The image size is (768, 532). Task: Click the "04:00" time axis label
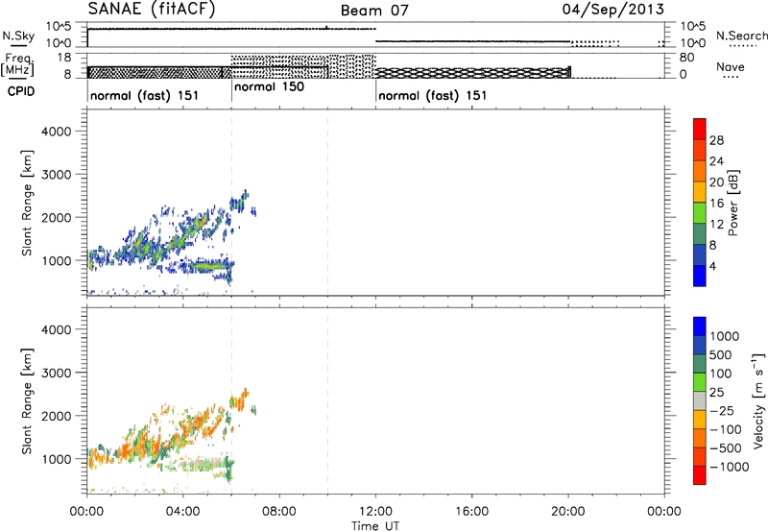click(x=182, y=512)
